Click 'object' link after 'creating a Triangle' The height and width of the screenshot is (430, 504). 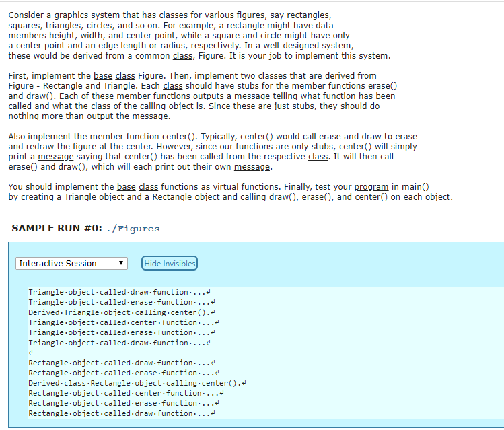111,197
